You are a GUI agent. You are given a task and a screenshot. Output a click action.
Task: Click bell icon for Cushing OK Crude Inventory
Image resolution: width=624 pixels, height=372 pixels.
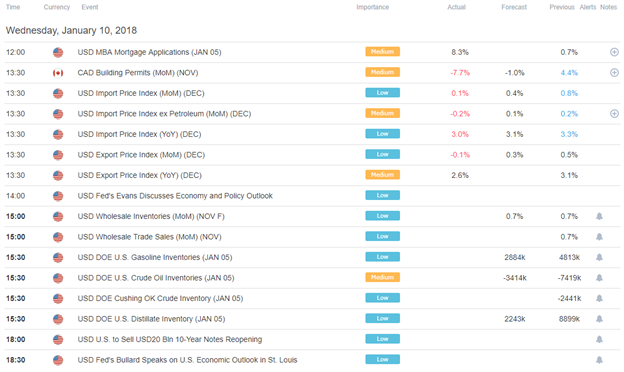(599, 298)
